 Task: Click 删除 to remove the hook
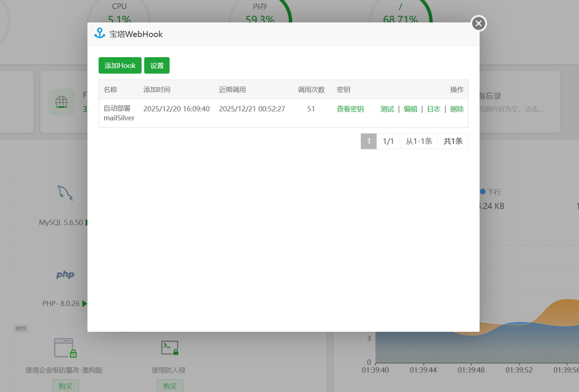click(457, 109)
